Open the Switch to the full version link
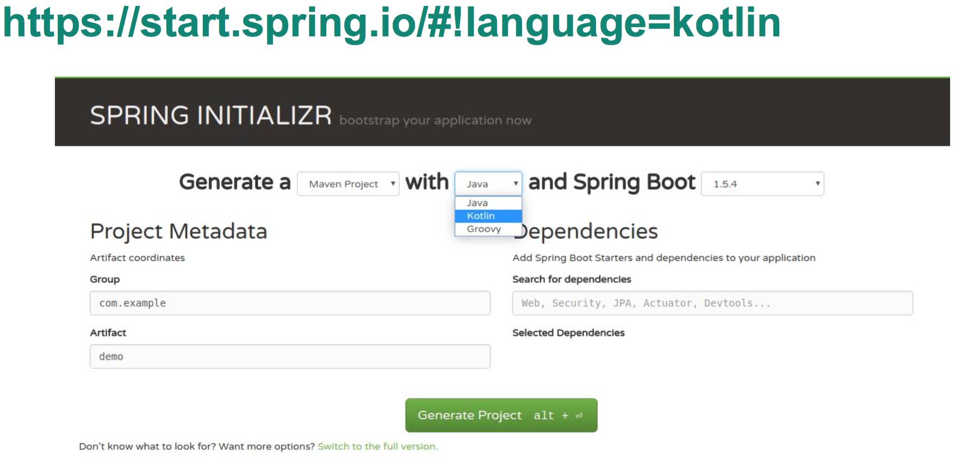Viewport: 980px width, 470px height. tap(377, 447)
